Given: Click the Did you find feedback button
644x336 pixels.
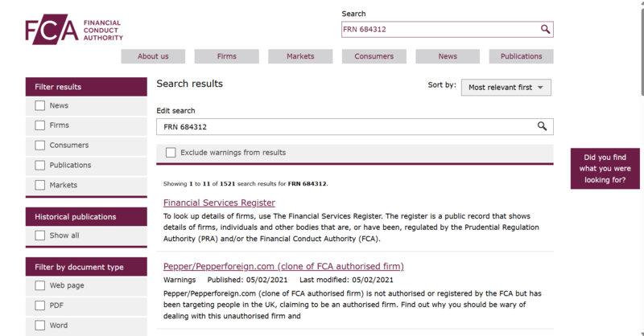Looking at the screenshot, I should 605,169.
